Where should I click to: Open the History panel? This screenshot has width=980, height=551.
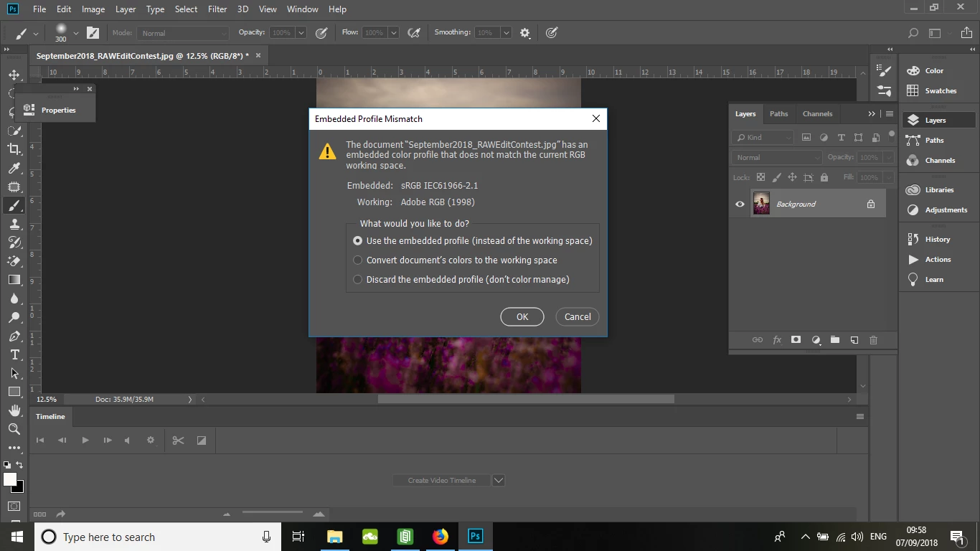(x=939, y=239)
